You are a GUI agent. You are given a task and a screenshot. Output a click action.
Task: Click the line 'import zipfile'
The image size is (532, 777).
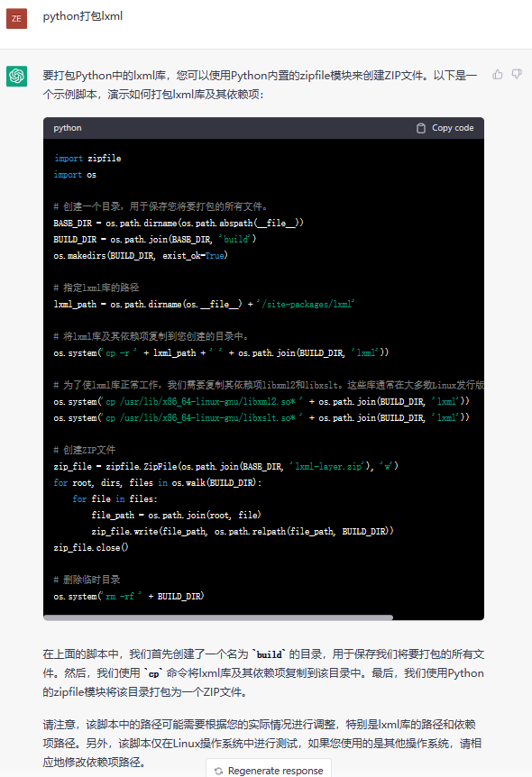pyautogui.click(x=87, y=158)
